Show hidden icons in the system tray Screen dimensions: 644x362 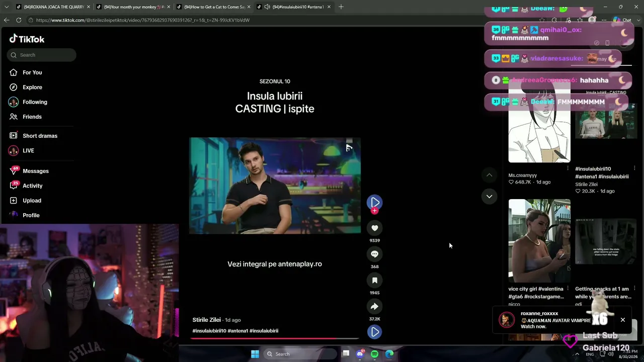coord(577,354)
